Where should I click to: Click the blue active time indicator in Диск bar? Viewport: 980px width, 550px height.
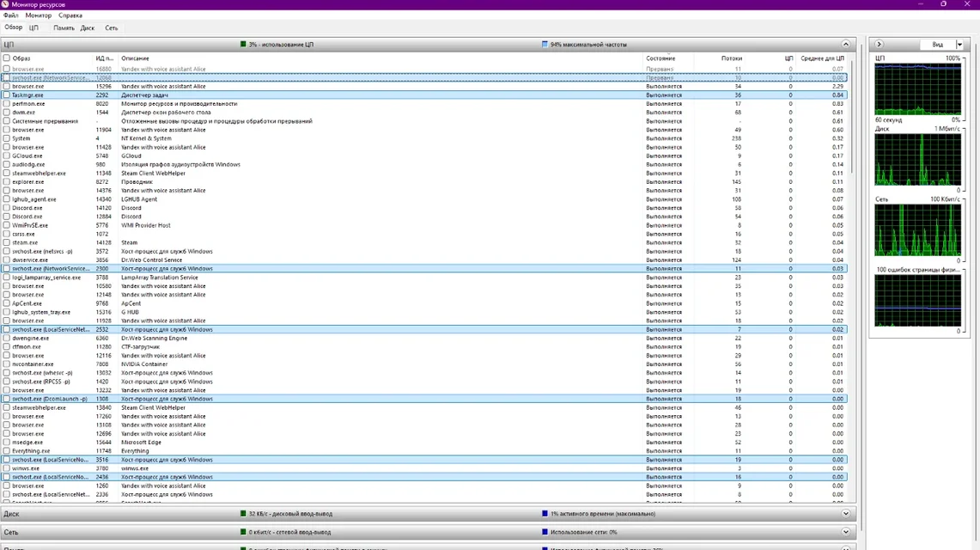pos(544,513)
